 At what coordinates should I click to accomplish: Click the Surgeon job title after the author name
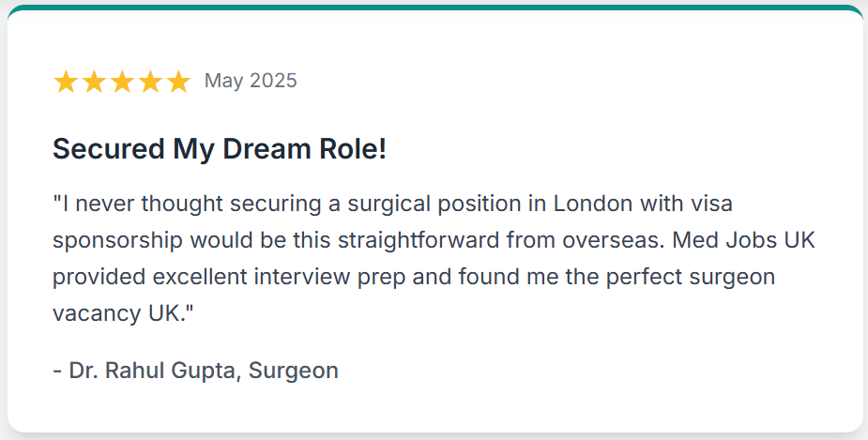pyautogui.click(x=294, y=371)
